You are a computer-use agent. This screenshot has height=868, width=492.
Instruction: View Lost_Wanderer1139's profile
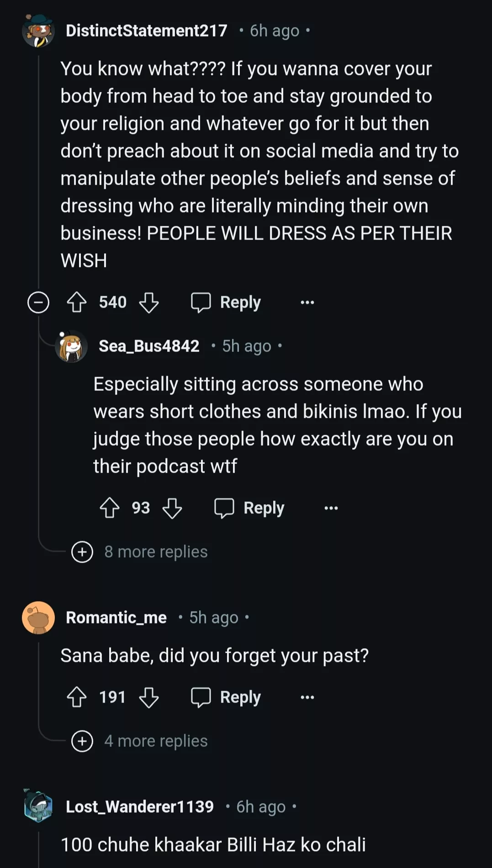(x=140, y=807)
